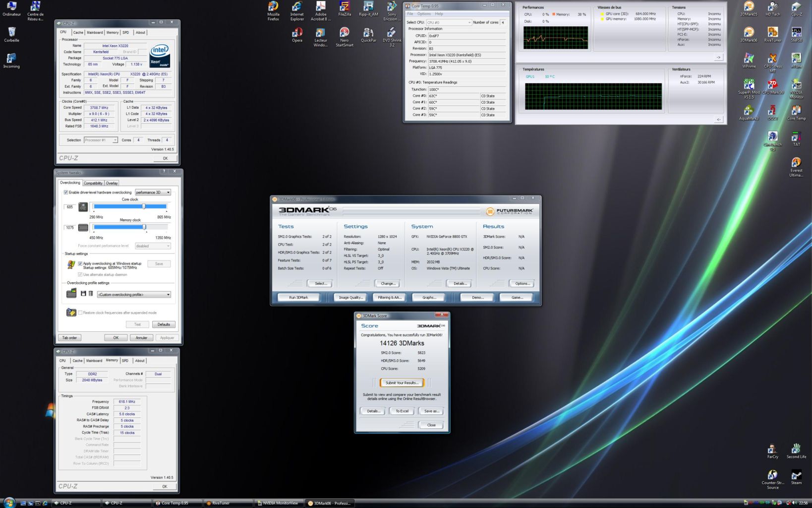Open the Compatibility tab in System tweaks

pyautogui.click(x=93, y=183)
